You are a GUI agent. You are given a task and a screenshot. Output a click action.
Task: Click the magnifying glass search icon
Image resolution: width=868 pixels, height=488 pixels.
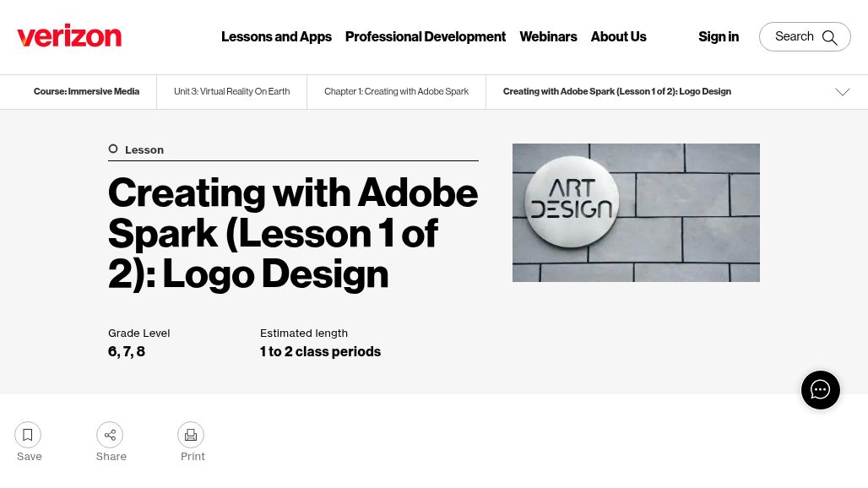tap(829, 37)
